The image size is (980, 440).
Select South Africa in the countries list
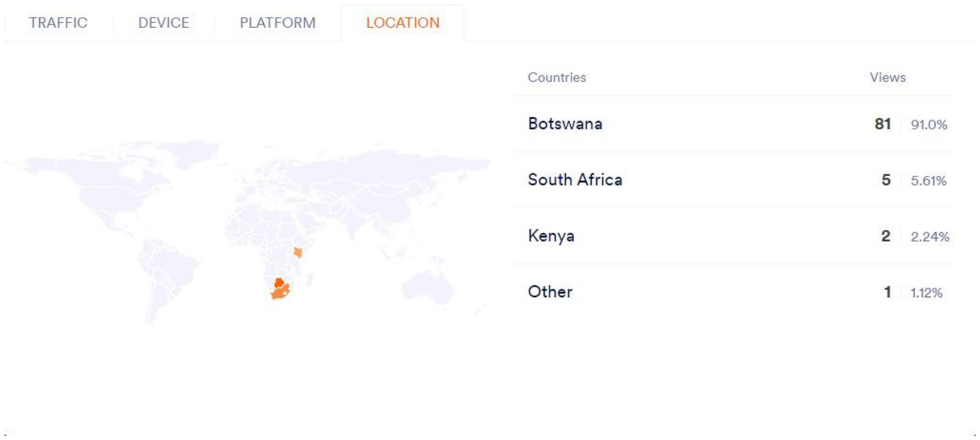(575, 180)
